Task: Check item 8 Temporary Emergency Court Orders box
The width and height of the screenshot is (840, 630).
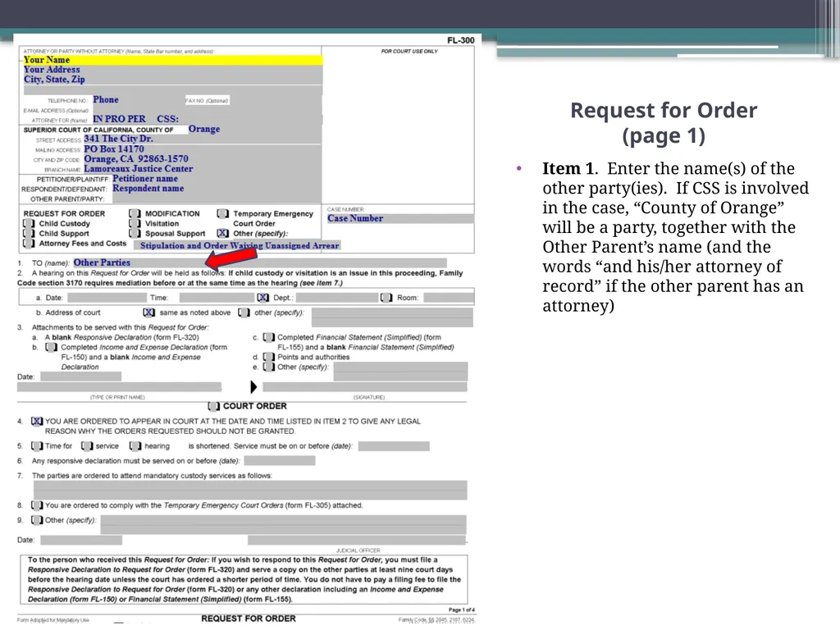Action: pos(37,505)
